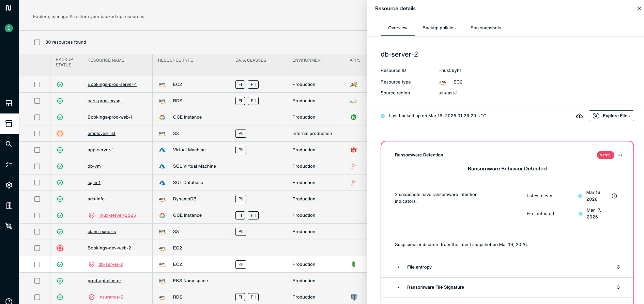This screenshot has width=644, height=304.
Task: Open the building icon in sidebar
Action: [9, 206]
